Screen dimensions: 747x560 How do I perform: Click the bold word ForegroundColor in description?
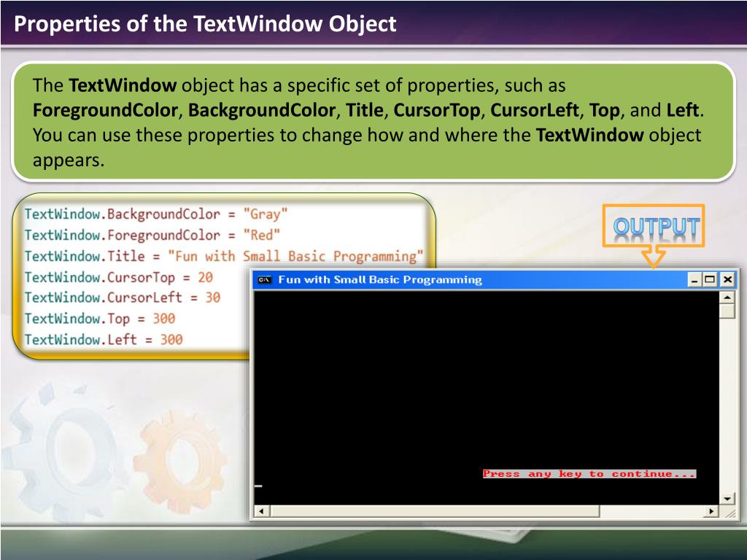pyautogui.click(x=105, y=110)
